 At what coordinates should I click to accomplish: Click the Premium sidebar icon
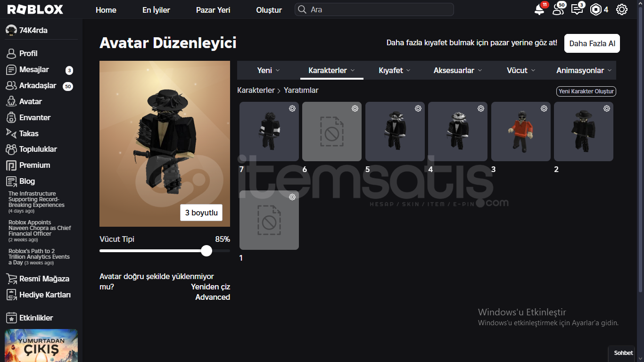pos(11,165)
